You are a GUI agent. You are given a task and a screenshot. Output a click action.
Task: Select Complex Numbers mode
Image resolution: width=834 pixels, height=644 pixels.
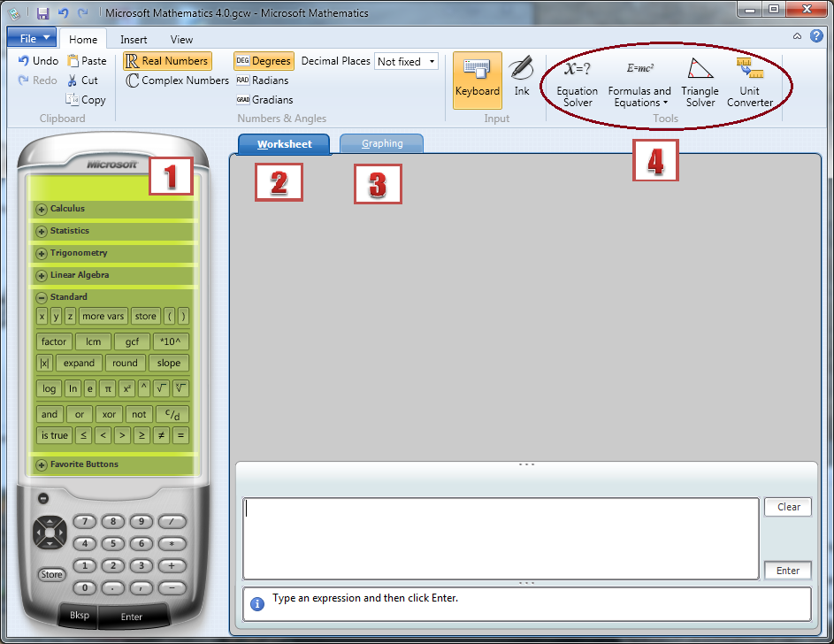pyautogui.click(x=177, y=80)
